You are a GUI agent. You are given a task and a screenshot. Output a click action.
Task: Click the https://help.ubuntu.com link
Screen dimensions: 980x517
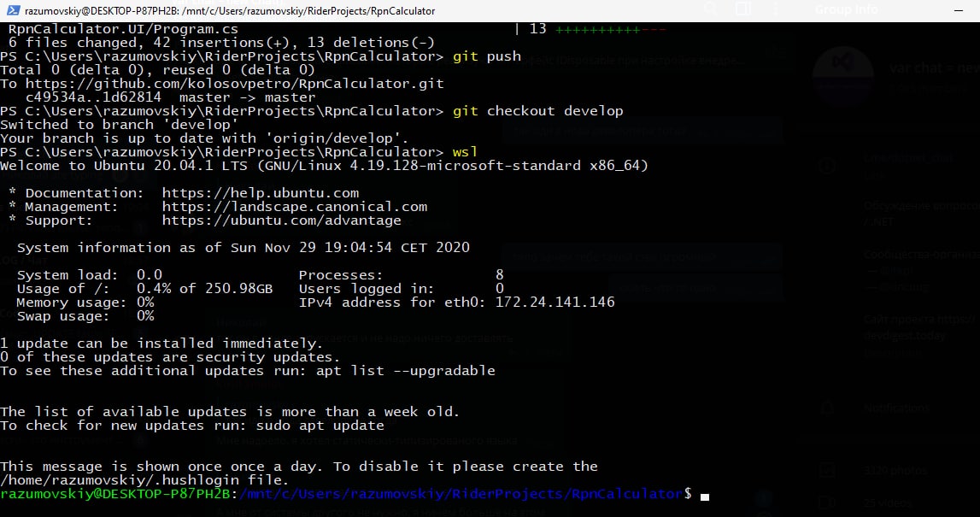[261, 193]
